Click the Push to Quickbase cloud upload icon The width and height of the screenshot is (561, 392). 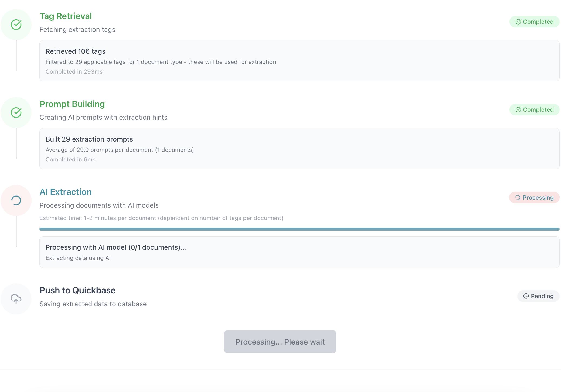pos(16,299)
